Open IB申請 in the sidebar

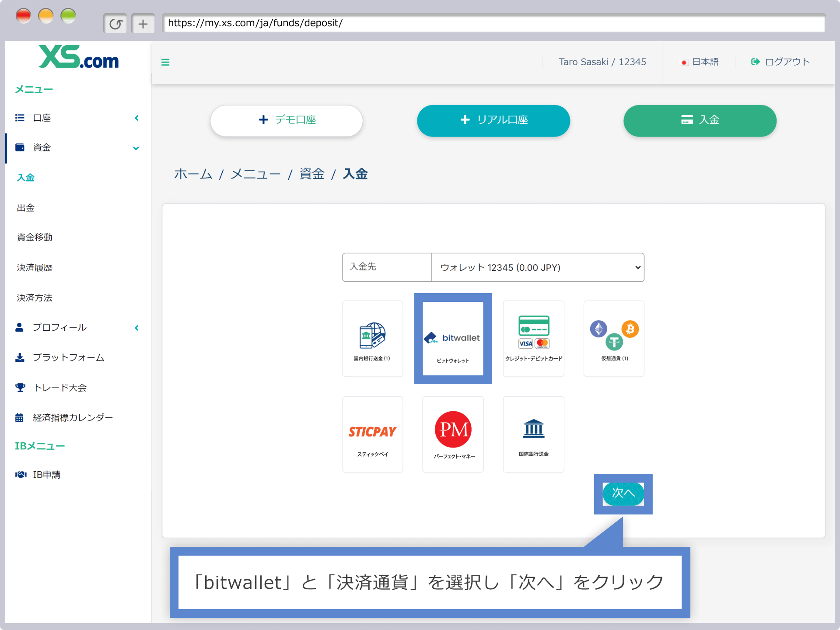[x=47, y=475]
